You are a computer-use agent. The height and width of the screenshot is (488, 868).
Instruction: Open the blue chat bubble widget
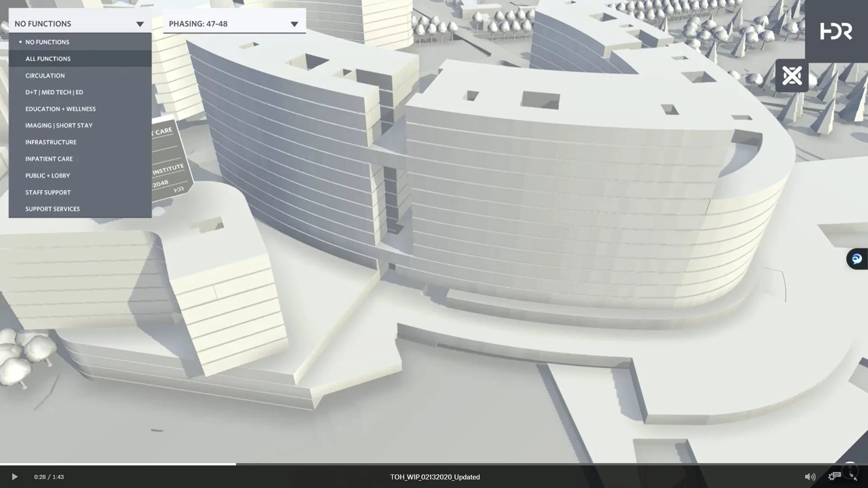(857, 259)
